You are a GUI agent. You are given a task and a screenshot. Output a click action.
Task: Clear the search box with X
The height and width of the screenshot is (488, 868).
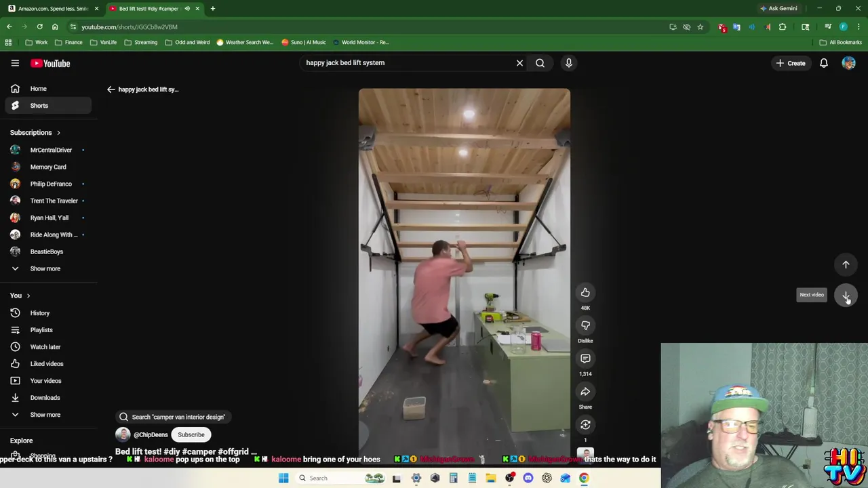tap(519, 63)
